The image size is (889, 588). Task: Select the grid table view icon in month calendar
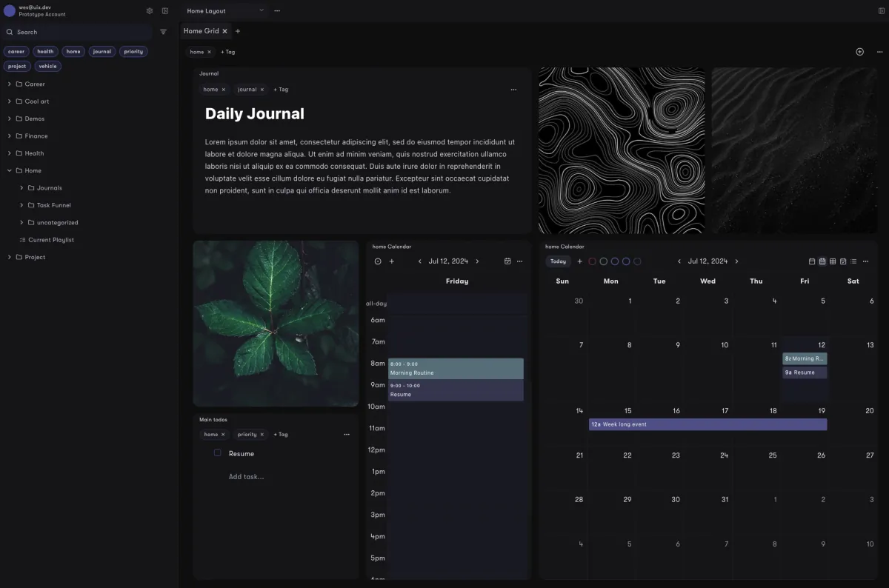click(833, 261)
